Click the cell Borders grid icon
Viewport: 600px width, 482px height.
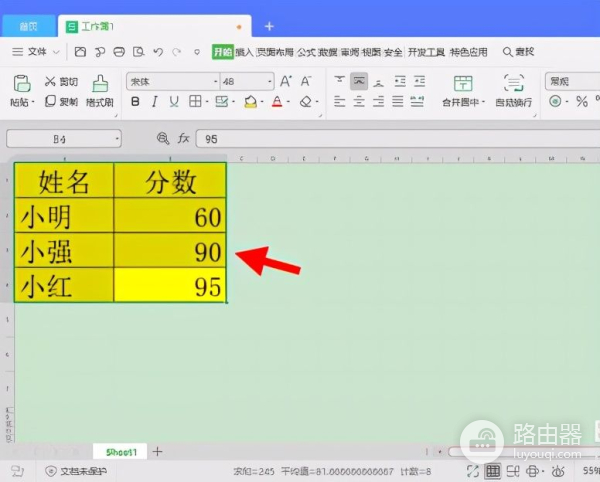point(195,101)
